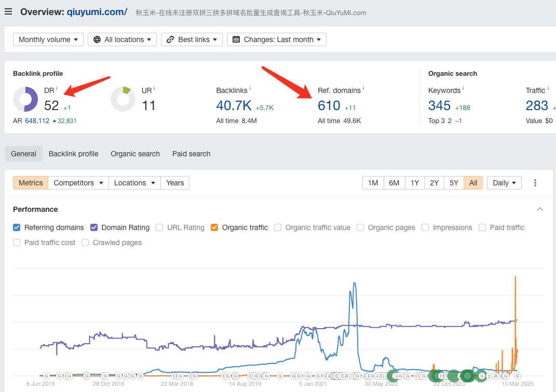The height and width of the screenshot is (392, 556).
Task: Enable the Paid traffic checkbox
Action: coord(482,227)
